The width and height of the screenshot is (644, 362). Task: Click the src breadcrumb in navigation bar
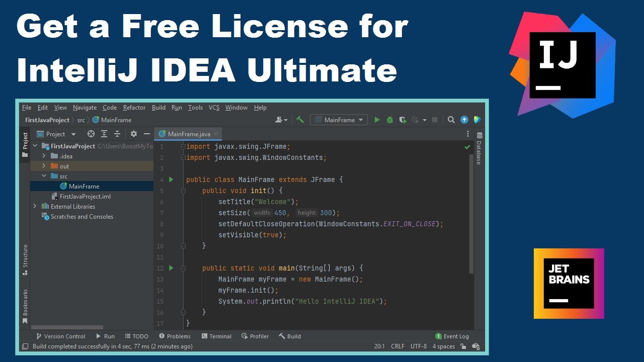[x=81, y=120]
